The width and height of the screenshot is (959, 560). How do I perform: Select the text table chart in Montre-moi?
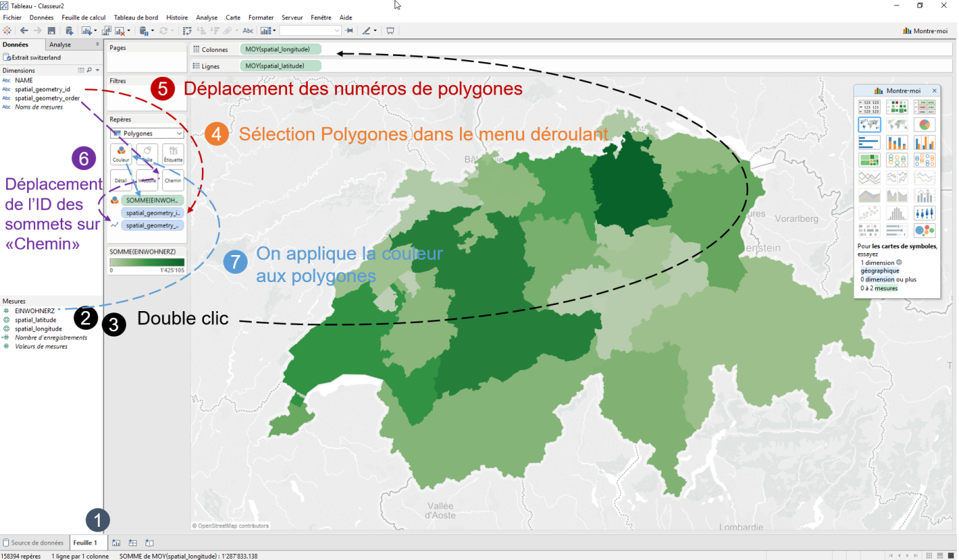869,107
